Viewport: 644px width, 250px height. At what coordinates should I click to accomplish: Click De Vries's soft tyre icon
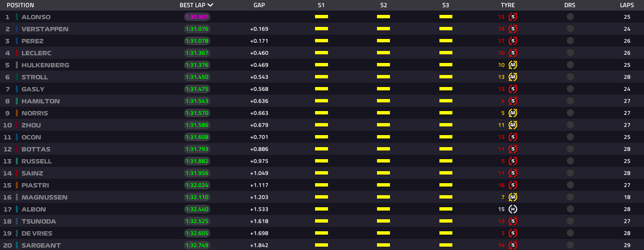coord(513,233)
